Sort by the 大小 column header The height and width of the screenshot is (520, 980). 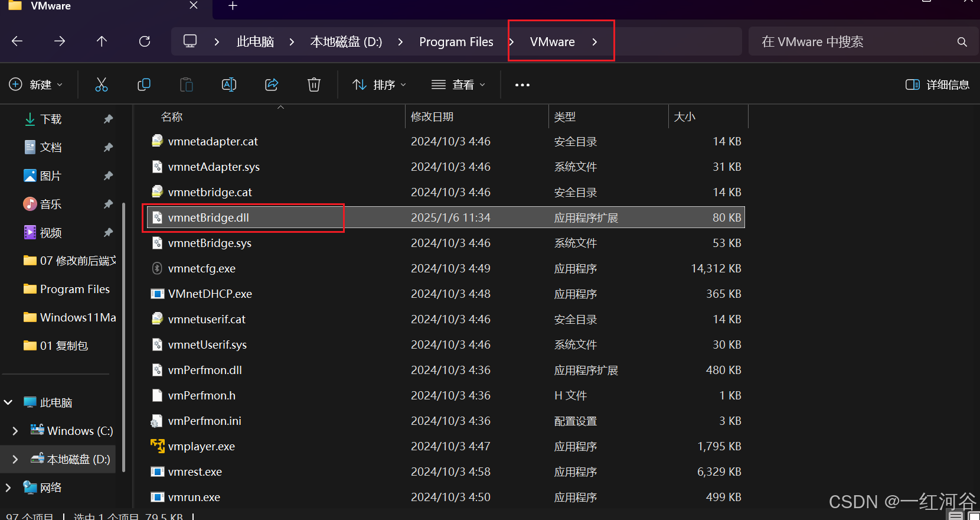(x=685, y=117)
